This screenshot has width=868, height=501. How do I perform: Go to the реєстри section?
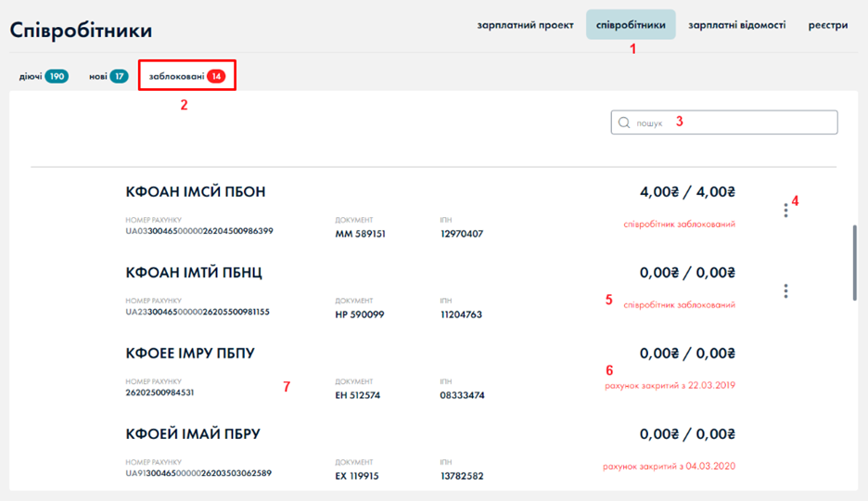(827, 25)
